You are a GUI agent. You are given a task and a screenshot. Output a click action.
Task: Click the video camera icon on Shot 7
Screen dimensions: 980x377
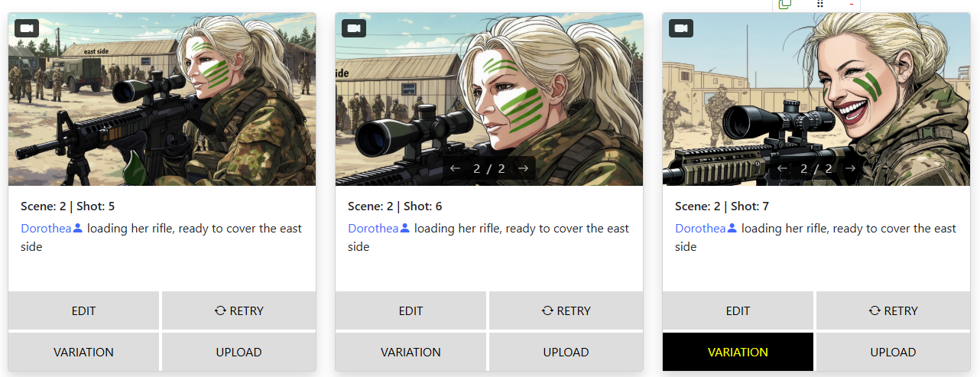pos(681,28)
